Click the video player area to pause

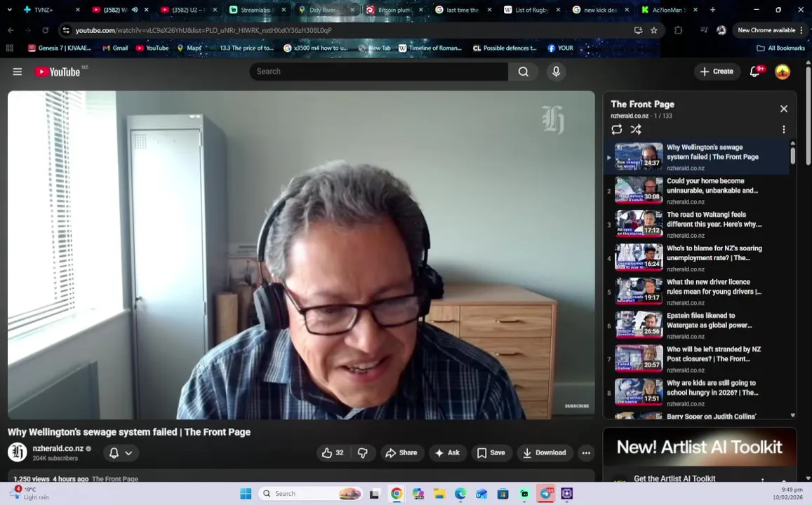click(x=301, y=255)
